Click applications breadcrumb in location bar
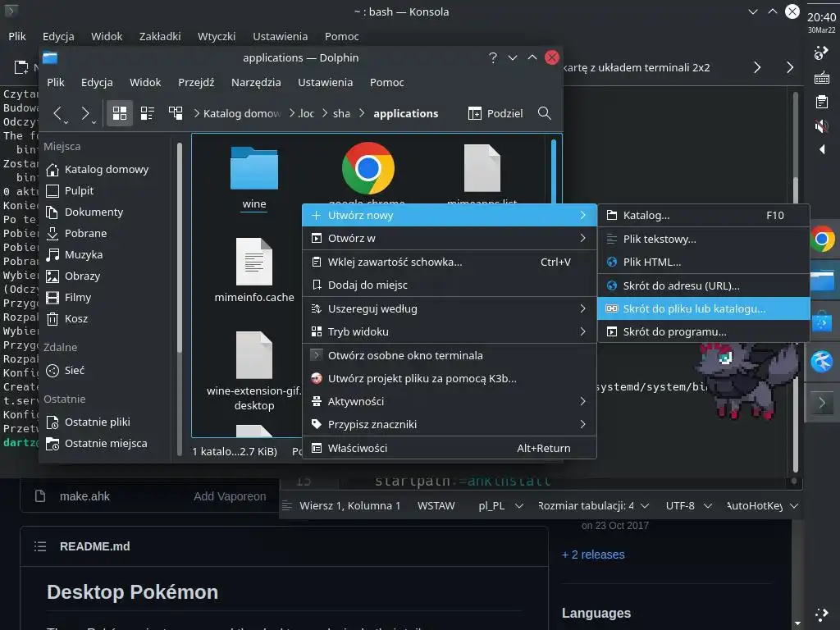This screenshot has height=630, width=840. point(405,113)
